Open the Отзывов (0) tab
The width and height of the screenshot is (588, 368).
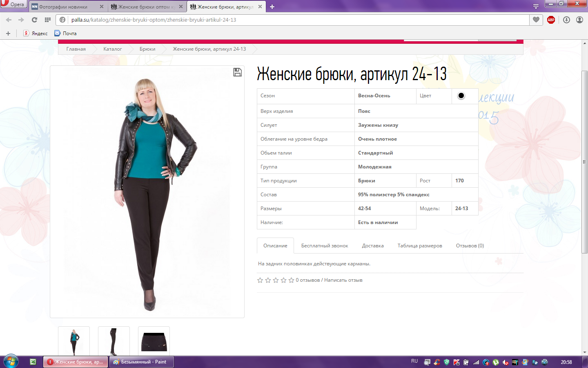(470, 246)
